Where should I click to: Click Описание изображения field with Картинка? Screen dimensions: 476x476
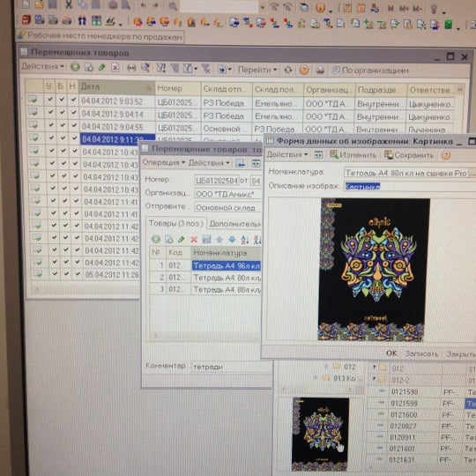click(410, 186)
